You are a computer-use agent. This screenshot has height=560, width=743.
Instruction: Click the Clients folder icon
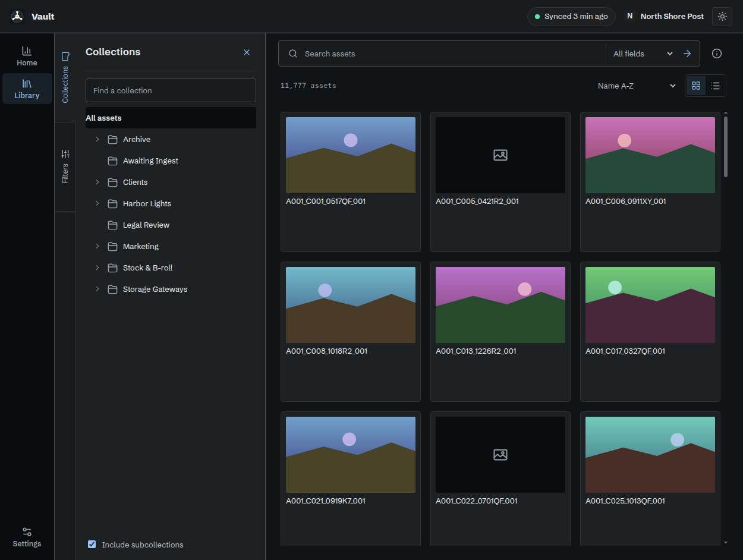click(x=112, y=182)
